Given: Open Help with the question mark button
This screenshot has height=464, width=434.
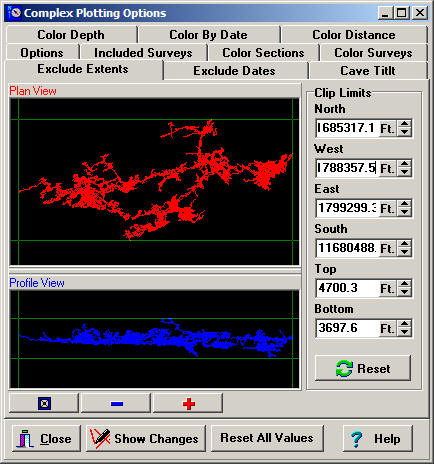Looking at the screenshot, I should point(377,438).
